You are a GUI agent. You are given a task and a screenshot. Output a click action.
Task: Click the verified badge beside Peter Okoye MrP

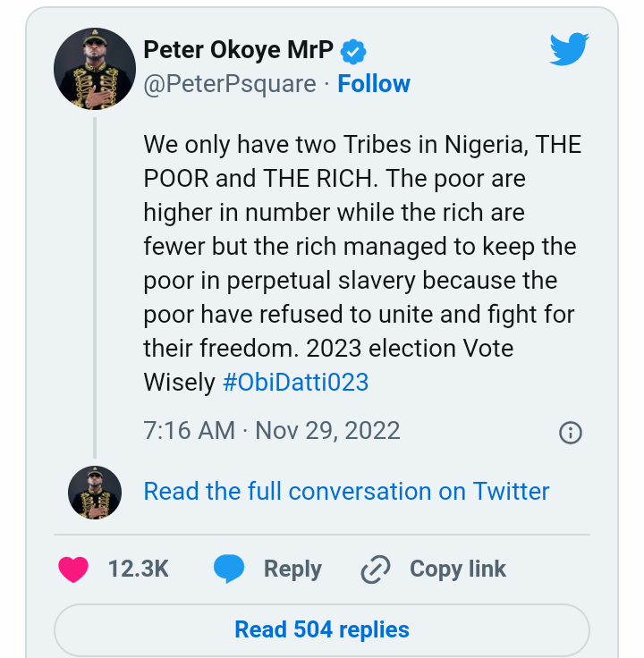point(353,51)
